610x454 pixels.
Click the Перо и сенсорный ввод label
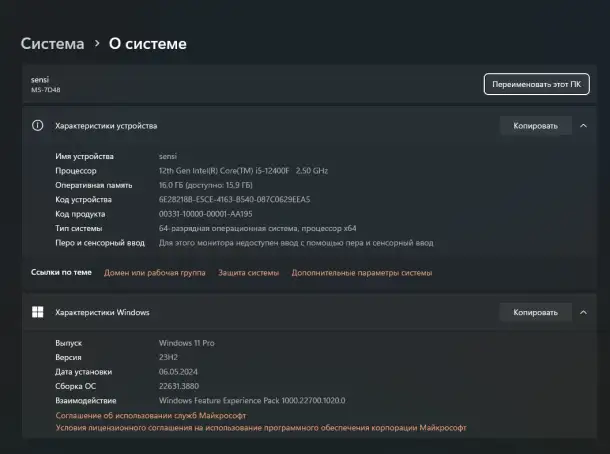click(100, 243)
